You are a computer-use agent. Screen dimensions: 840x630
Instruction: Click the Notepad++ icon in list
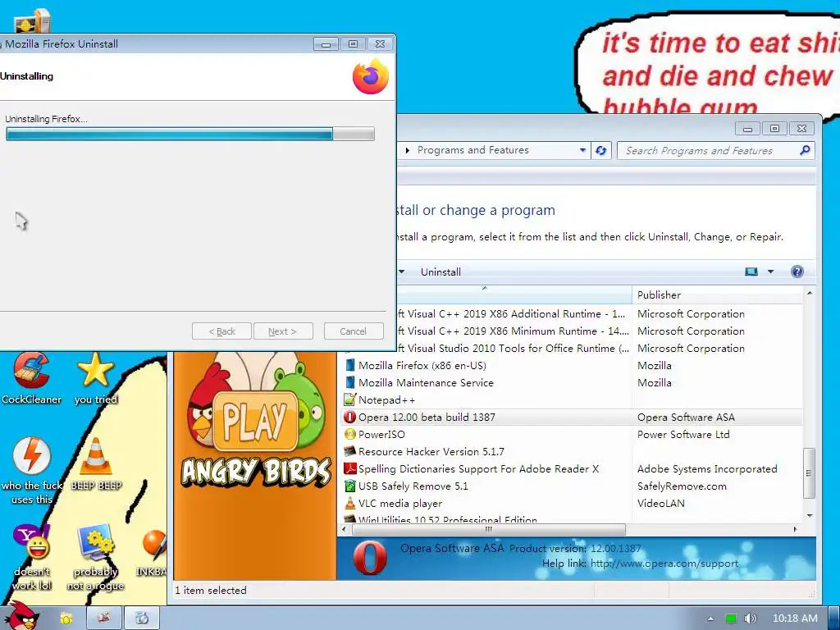[349, 399]
